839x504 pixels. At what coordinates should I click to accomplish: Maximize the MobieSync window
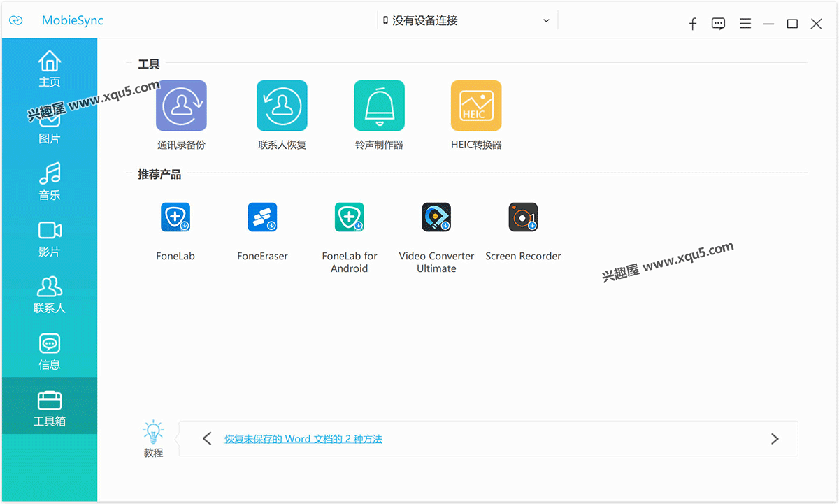pyautogui.click(x=792, y=24)
